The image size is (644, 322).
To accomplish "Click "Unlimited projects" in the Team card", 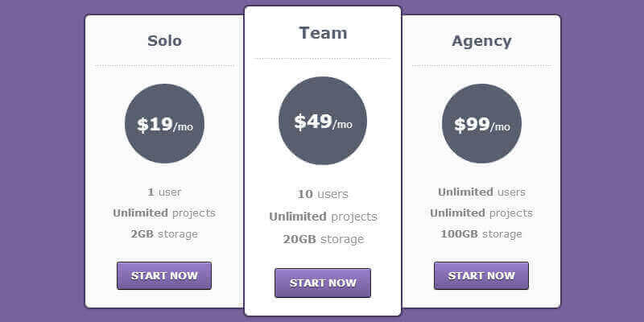I will click(323, 217).
